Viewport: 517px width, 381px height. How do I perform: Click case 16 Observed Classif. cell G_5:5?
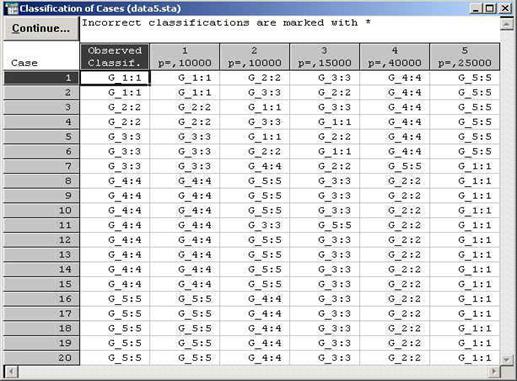[115, 299]
